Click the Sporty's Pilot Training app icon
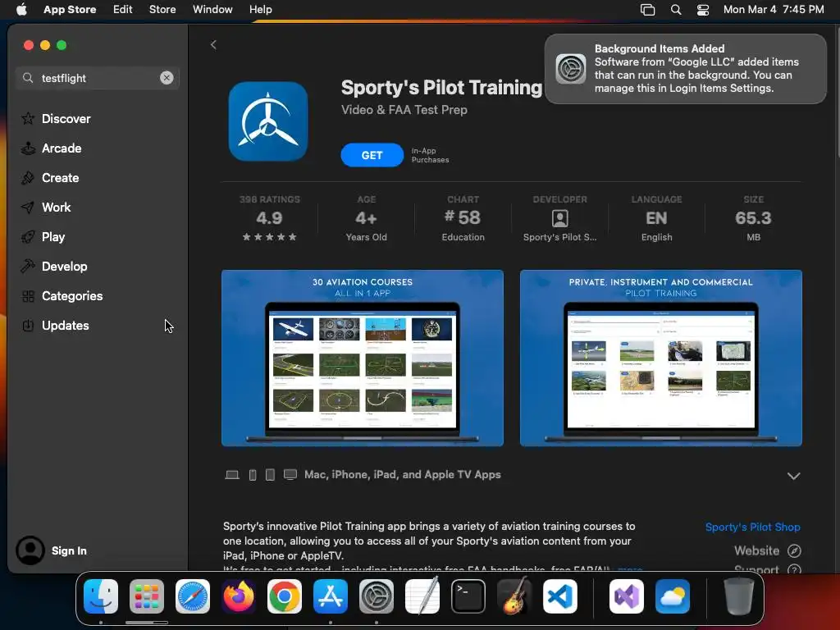This screenshot has width=840, height=630. point(268,121)
